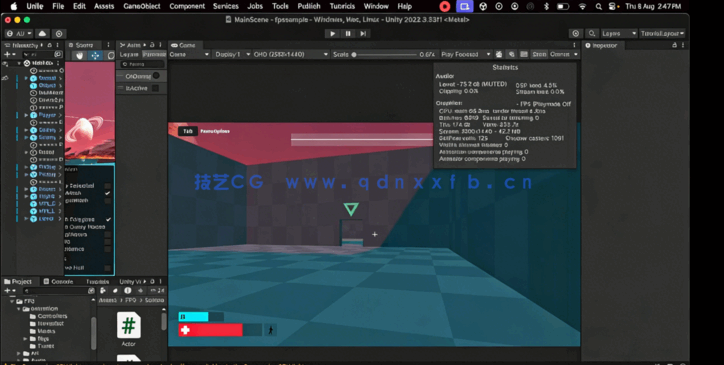Enable the Show Carve Hull checkbox
The image size is (724, 365).
pos(108,268)
